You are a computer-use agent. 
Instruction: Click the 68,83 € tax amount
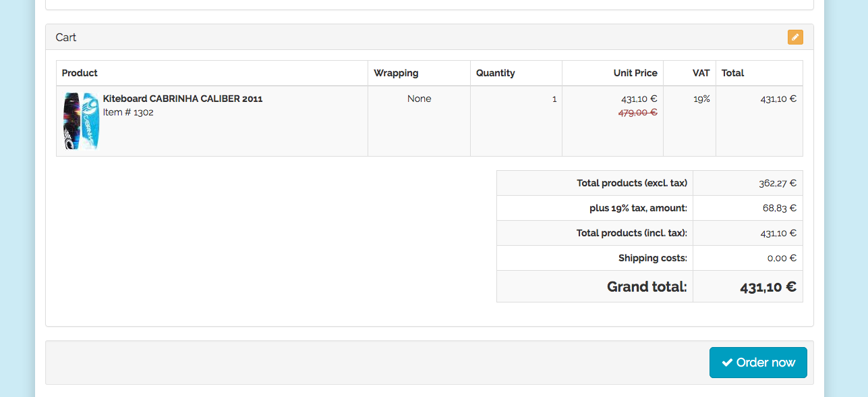coord(779,208)
